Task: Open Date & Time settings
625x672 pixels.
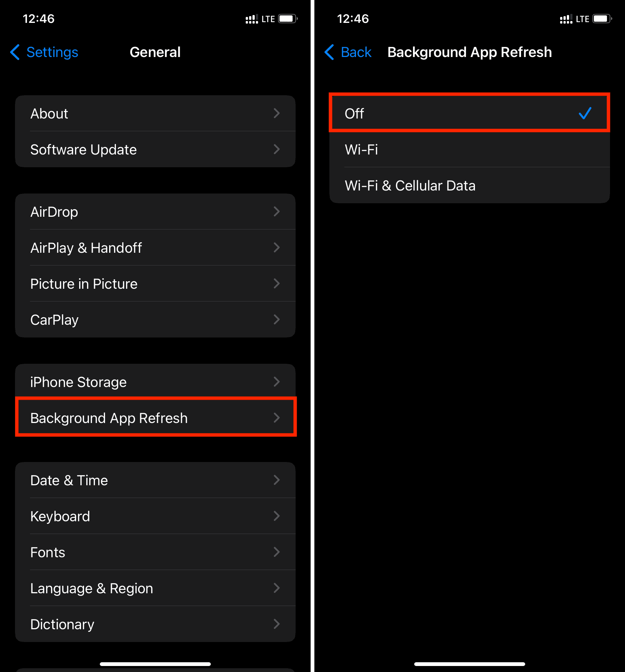Action: click(x=155, y=480)
